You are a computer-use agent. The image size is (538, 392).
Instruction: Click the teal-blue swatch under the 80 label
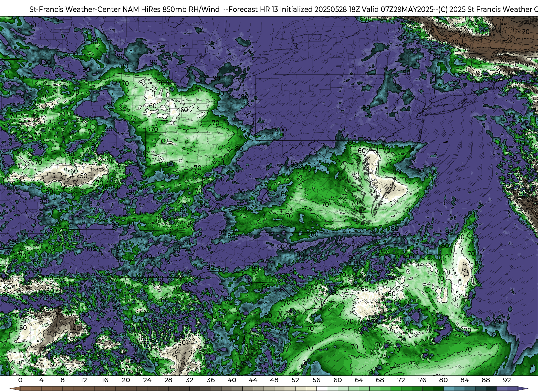(x=449, y=389)
